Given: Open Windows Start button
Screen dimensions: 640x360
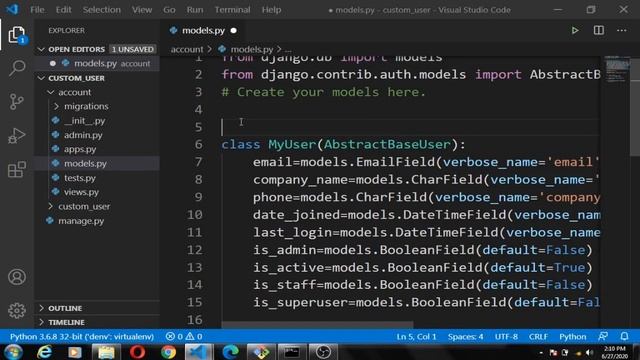Looking at the screenshot, I should pos(13,352).
